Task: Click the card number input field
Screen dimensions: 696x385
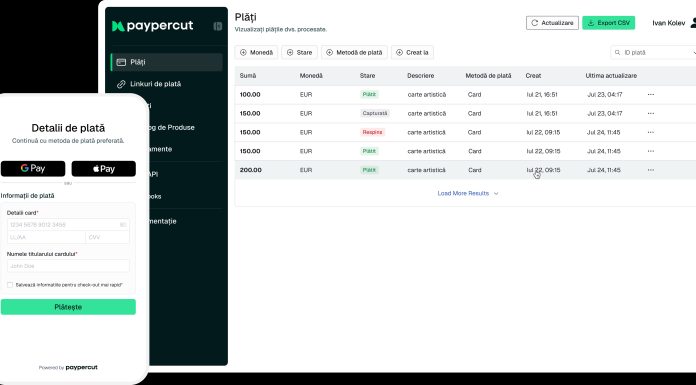Action: coord(68,225)
